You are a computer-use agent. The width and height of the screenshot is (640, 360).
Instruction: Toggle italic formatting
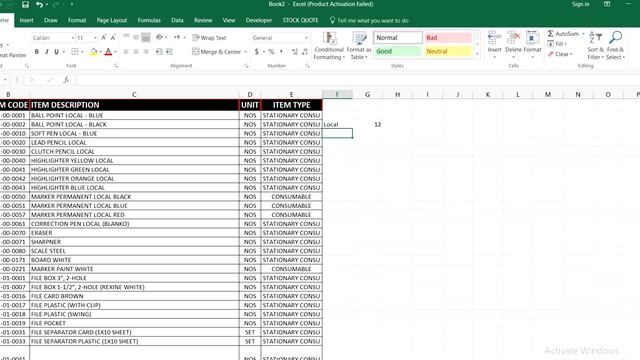47,52
